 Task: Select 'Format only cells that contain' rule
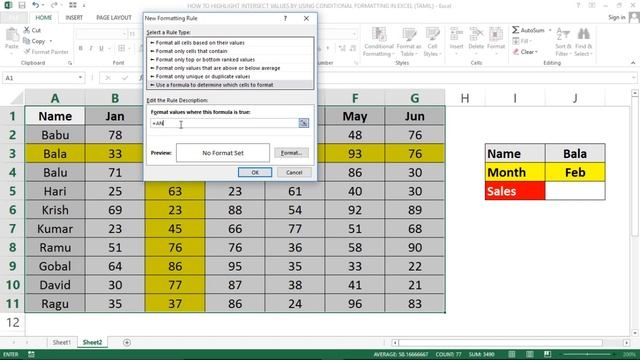click(230, 51)
